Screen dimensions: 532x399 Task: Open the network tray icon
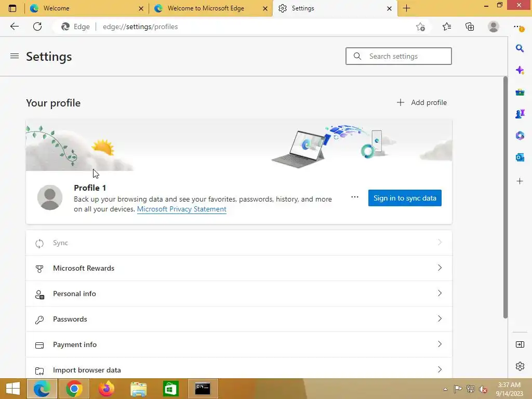[x=470, y=389]
